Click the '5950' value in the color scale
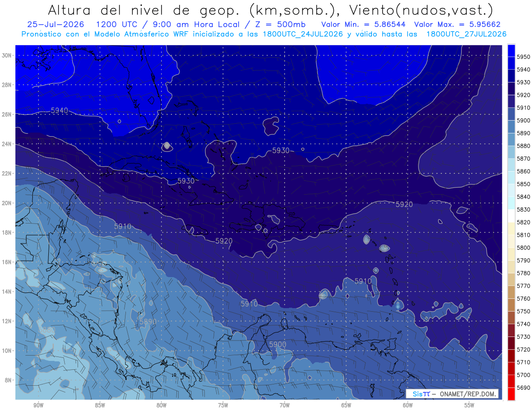The height and width of the screenshot is (411, 532). click(x=524, y=57)
